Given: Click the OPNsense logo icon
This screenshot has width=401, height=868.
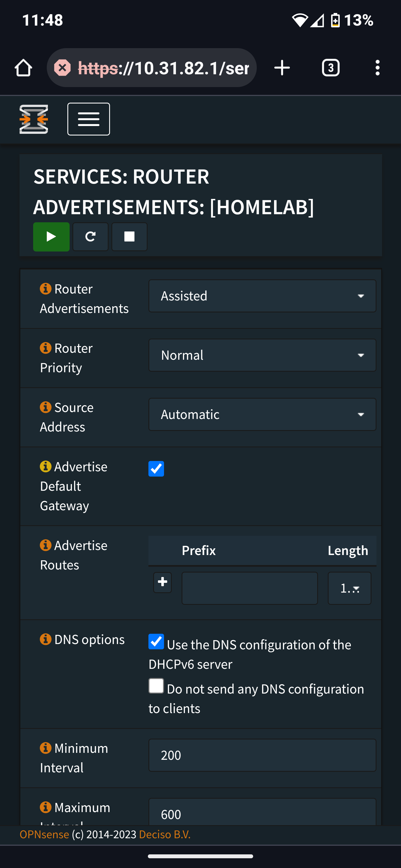Looking at the screenshot, I should [34, 119].
